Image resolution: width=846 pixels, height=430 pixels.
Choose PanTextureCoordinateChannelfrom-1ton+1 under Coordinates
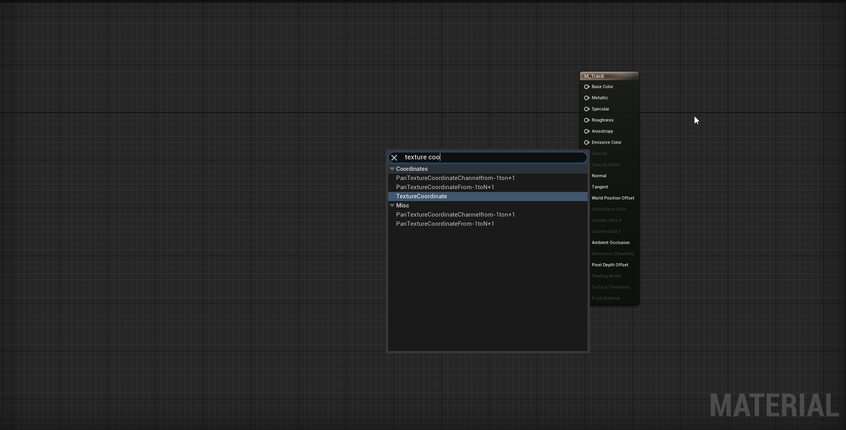coord(455,178)
